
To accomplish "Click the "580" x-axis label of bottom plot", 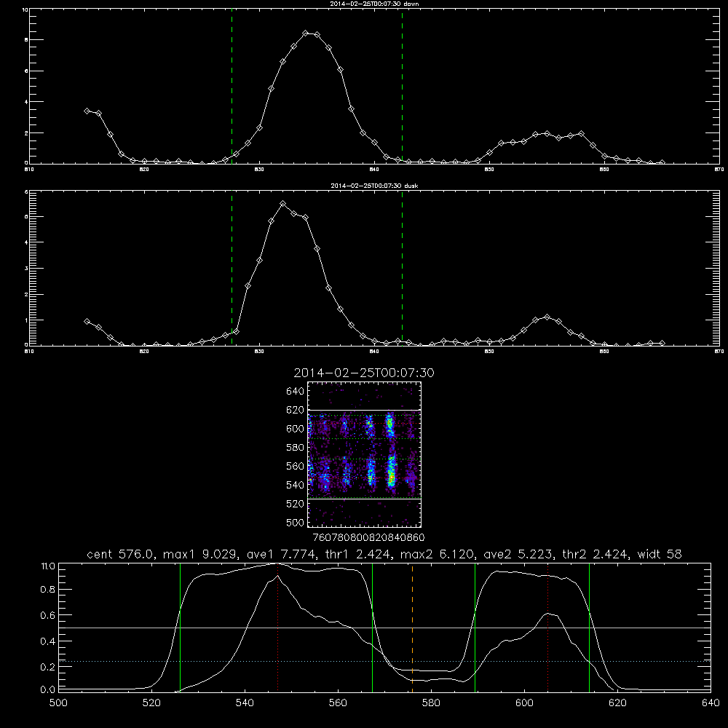I will [x=431, y=703].
